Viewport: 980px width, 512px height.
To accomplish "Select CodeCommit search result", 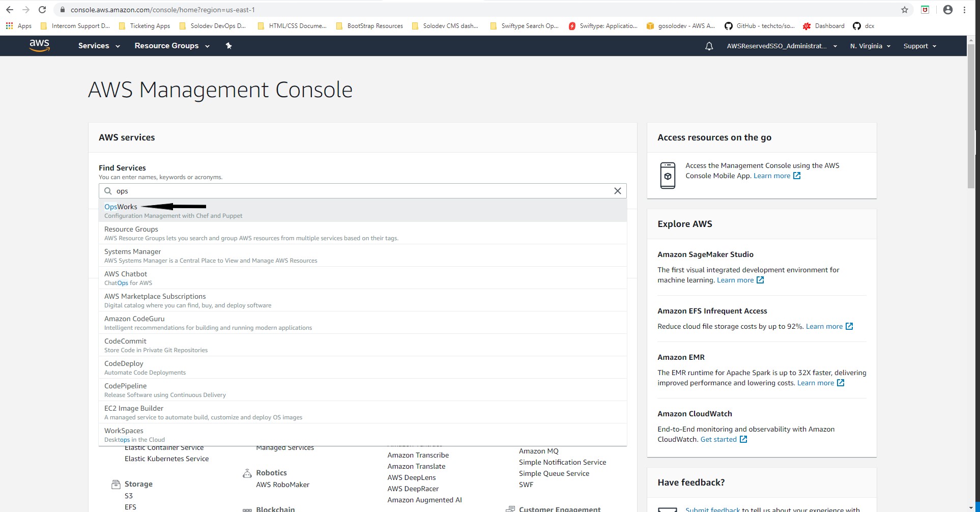I will [x=363, y=345].
